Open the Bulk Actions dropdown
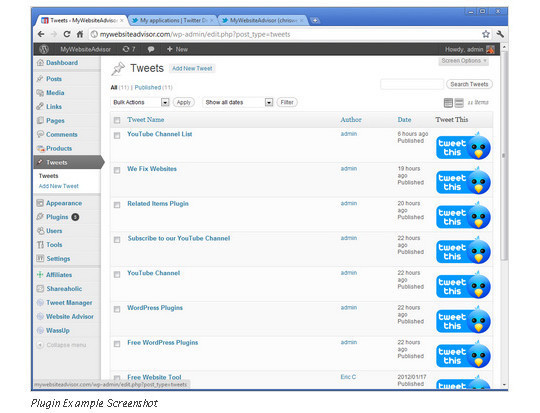Image resolution: width=540 pixels, height=413 pixels. [x=141, y=102]
